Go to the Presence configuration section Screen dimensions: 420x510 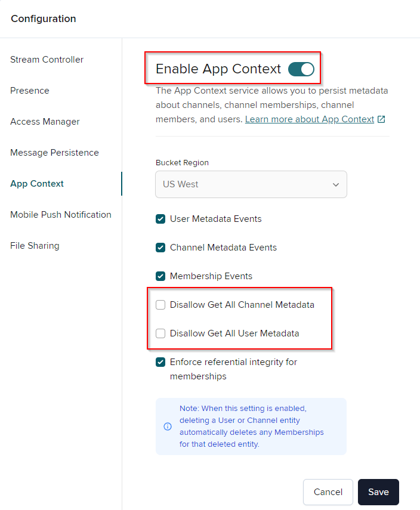pos(30,91)
